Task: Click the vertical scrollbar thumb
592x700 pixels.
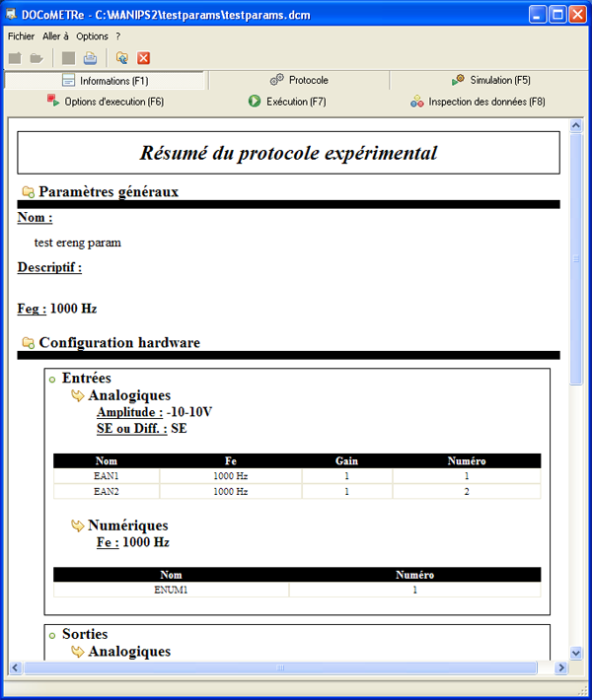Action: (x=576, y=259)
